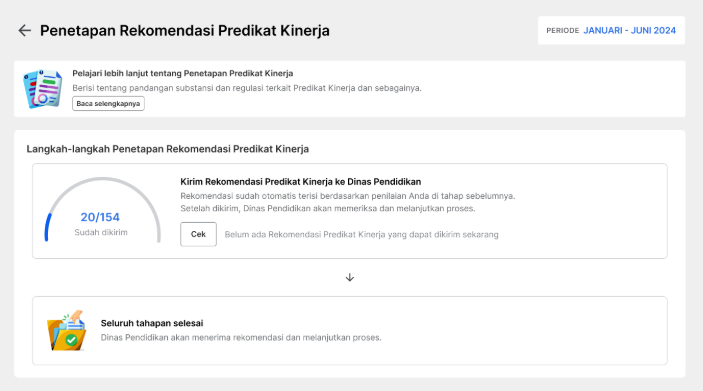703x391 pixels.
Task: Click the documents illustration icon
Action: 43,89
